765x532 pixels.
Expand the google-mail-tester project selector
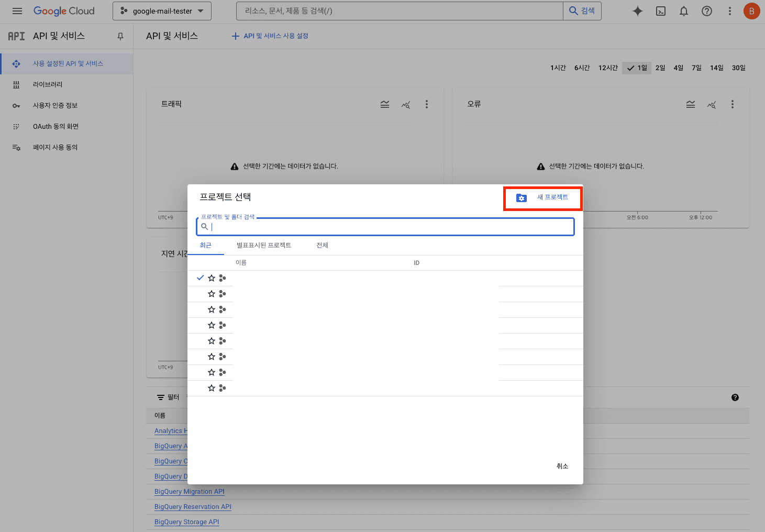pos(162,11)
